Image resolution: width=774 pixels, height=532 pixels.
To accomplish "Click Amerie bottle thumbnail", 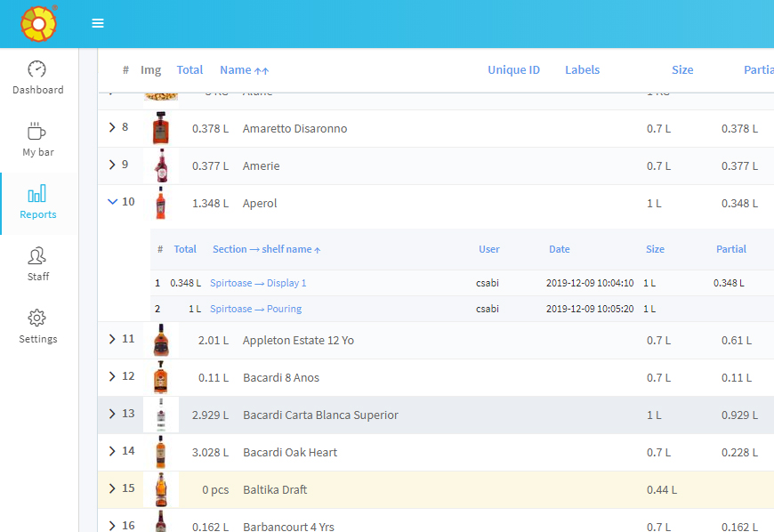I will pos(161,165).
